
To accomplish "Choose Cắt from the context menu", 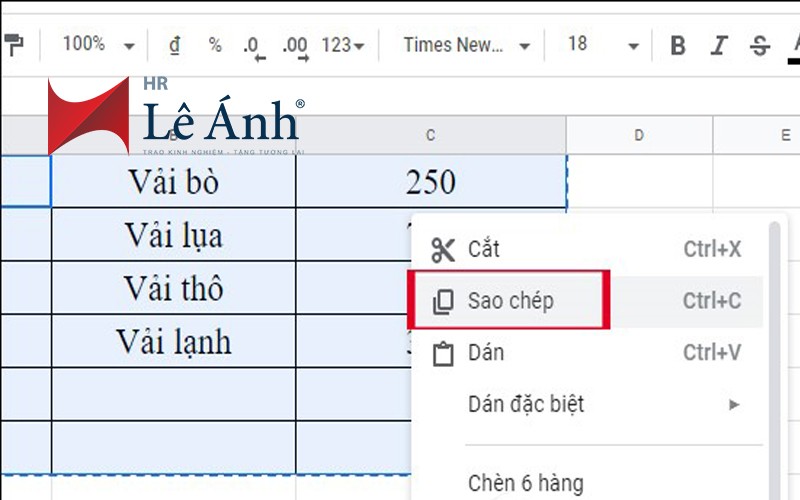I will pyautogui.click(x=588, y=249).
